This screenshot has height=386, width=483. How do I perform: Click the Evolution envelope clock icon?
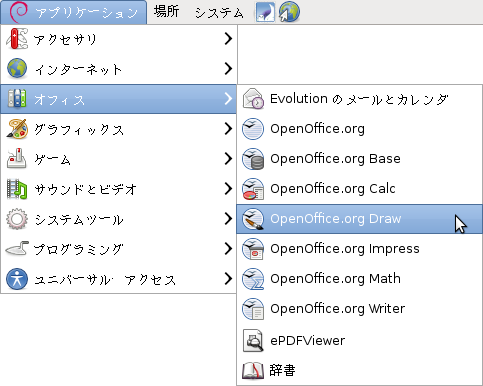(253, 99)
